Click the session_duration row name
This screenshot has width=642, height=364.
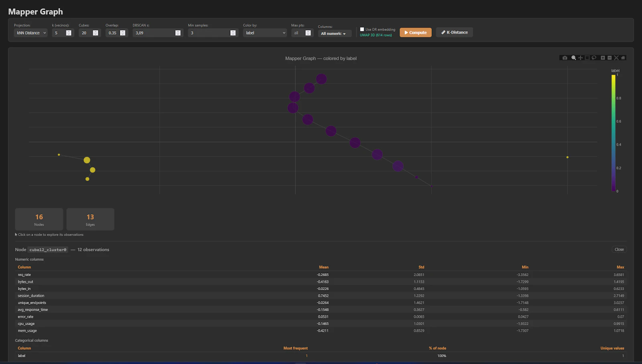[x=31, y=296]
